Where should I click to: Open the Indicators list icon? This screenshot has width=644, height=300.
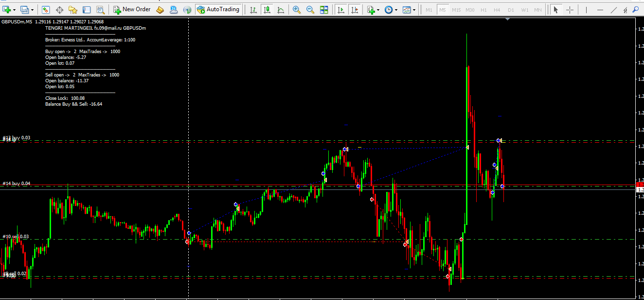[371, 9]
